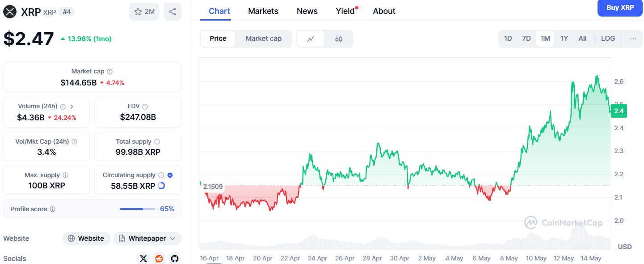Click the circulating supply verified badge
The height and width of the screenshot is (264, 644).
coord(170,175)
